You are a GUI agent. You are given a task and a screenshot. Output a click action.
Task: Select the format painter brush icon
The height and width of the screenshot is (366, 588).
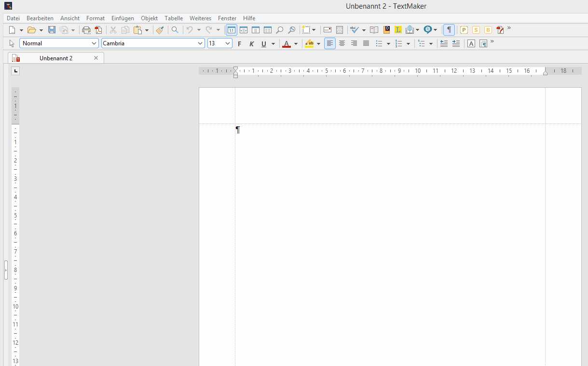pyautogui.click(x=160, y=30)
